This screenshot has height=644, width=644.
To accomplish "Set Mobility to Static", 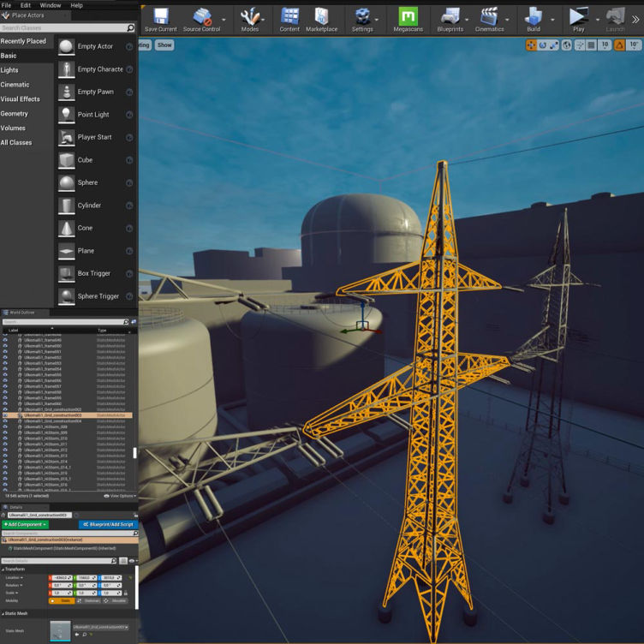I will point(63,601).
